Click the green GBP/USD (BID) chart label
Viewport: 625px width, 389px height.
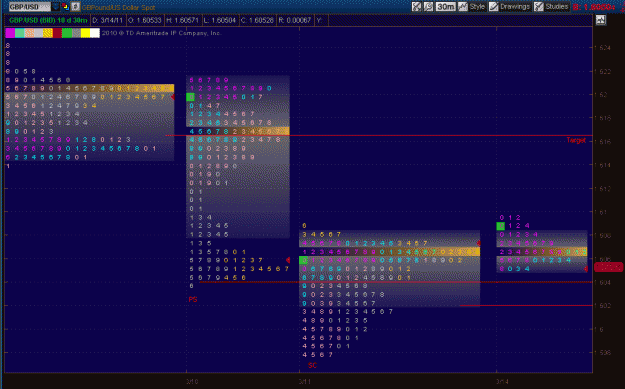tap(48, 20)
